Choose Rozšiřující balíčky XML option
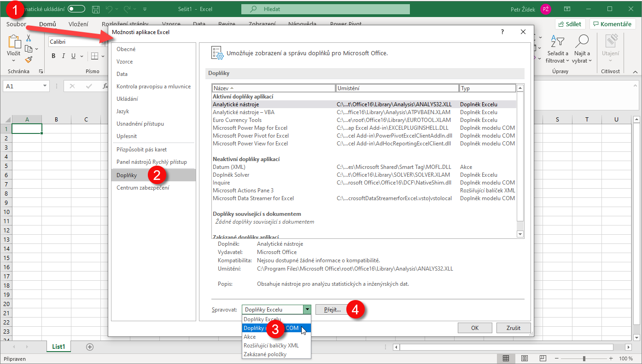The height and width of the screenshot is (364, 642). coord(276,346)
